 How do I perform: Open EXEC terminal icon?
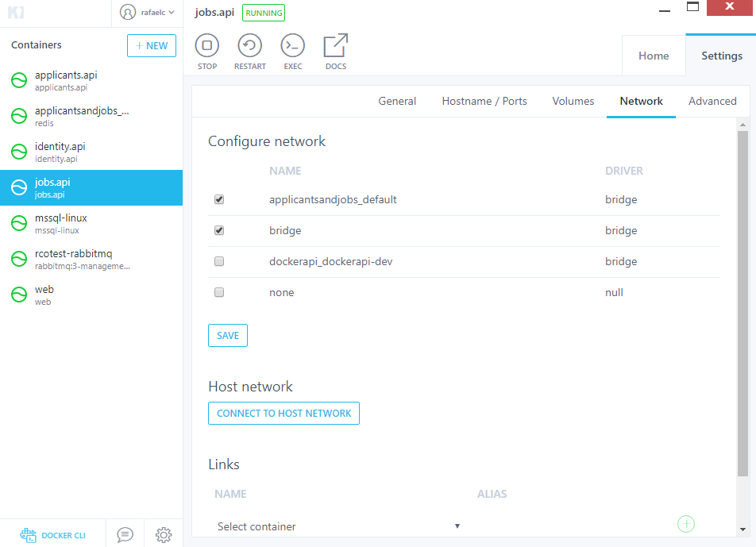pos(293,46)
